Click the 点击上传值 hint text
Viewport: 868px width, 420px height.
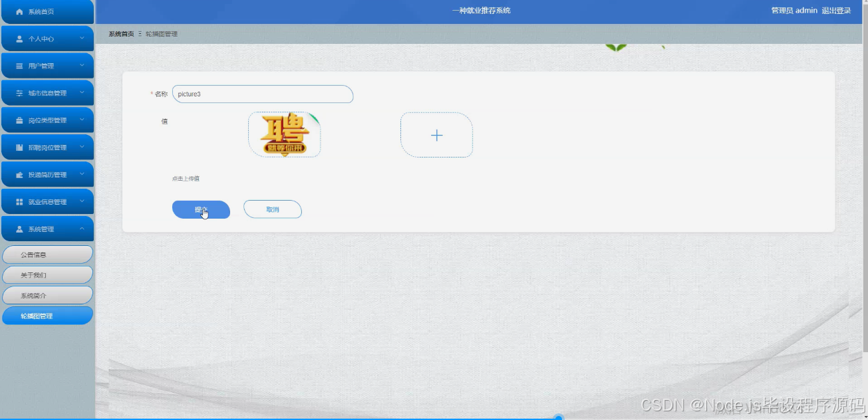point(186,179)
